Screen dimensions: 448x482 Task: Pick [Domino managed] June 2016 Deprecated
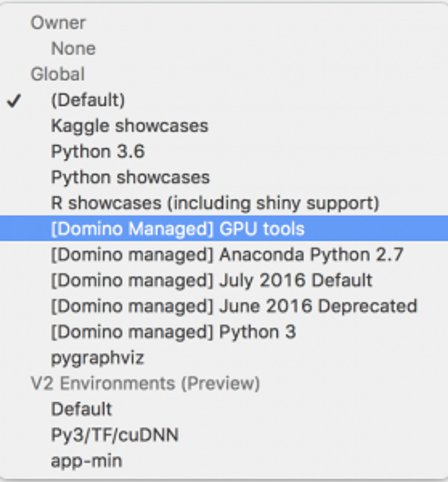[234, 306]
